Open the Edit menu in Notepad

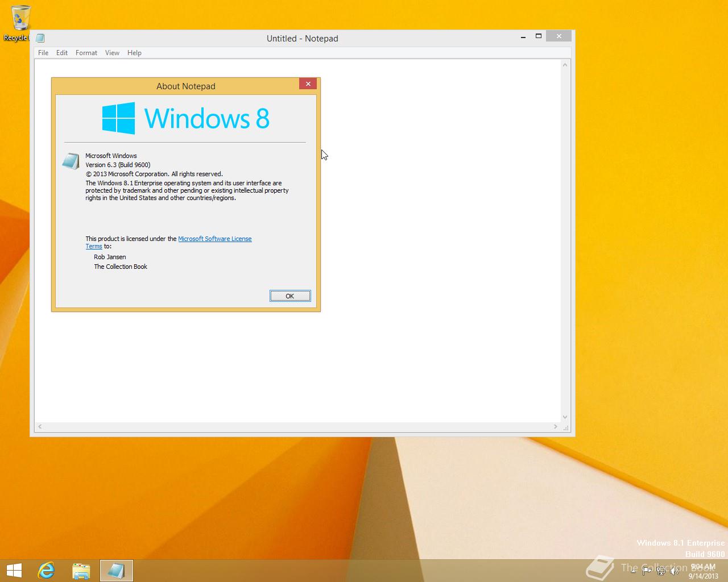62,53
